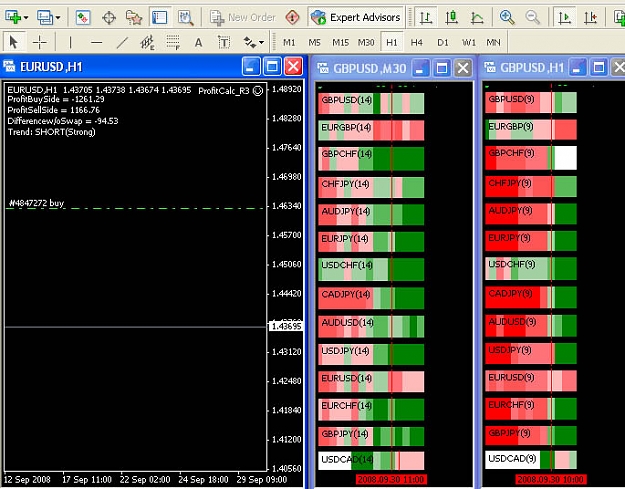Select the Text 'A' drawing tool
The height and width of the screenshot is (489, 625).
[x=199, y=42]
